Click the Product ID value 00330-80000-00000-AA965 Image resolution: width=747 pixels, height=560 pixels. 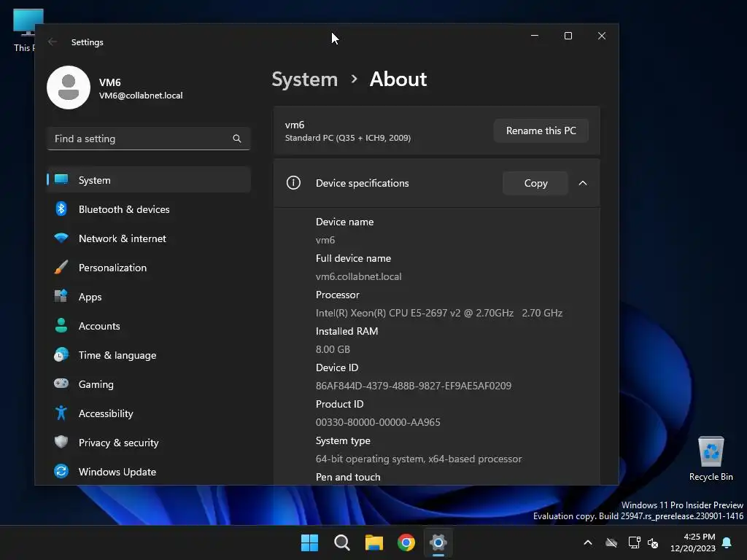coord(378,422)
